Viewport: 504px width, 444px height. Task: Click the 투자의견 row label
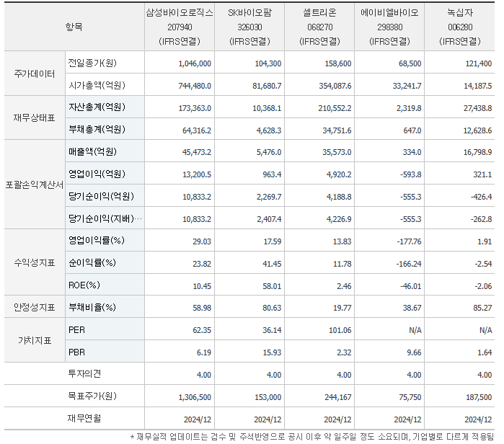(84, 373)
